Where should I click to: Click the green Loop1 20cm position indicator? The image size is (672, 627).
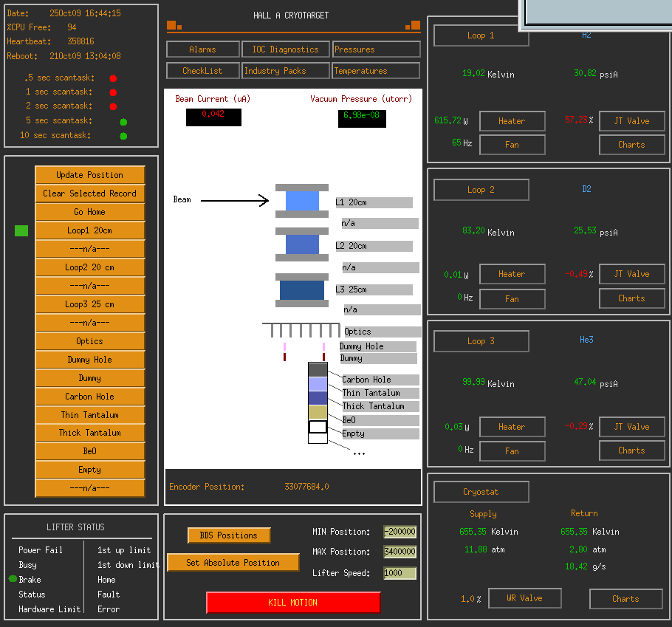point(21,230)
